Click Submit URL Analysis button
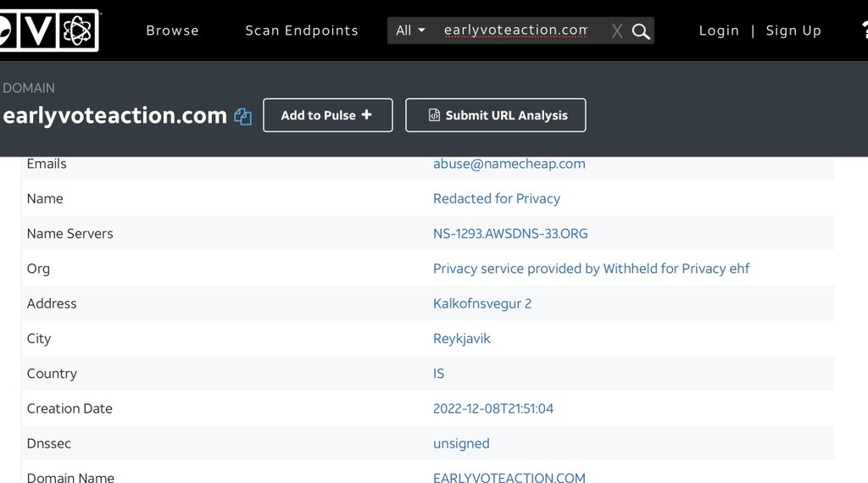Viewport: 868px width, 483px height. click(496, 115)
